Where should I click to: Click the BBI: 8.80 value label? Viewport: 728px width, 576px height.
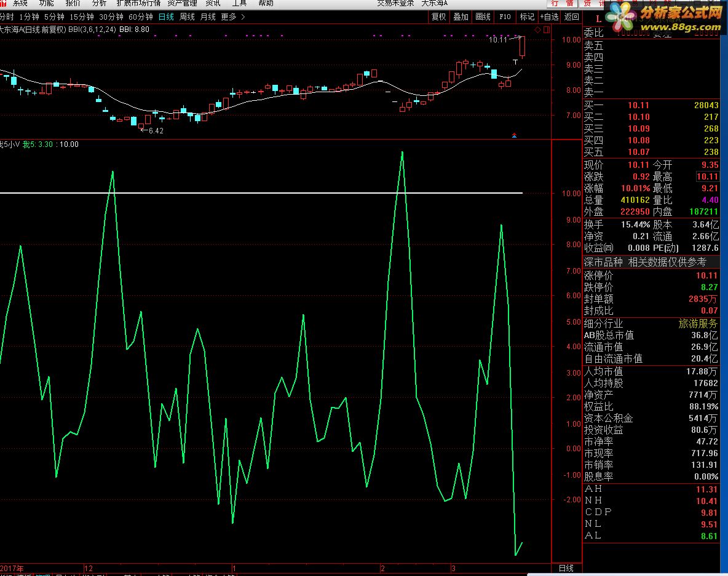[135, 30]
